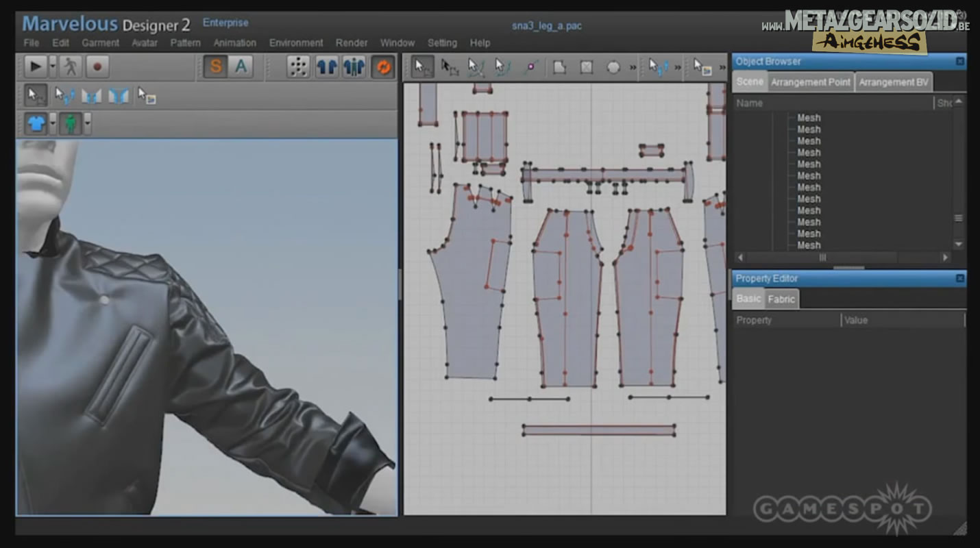Select the 2D edit pattern arrow tool
980x548 pixels.
point(423,67)
